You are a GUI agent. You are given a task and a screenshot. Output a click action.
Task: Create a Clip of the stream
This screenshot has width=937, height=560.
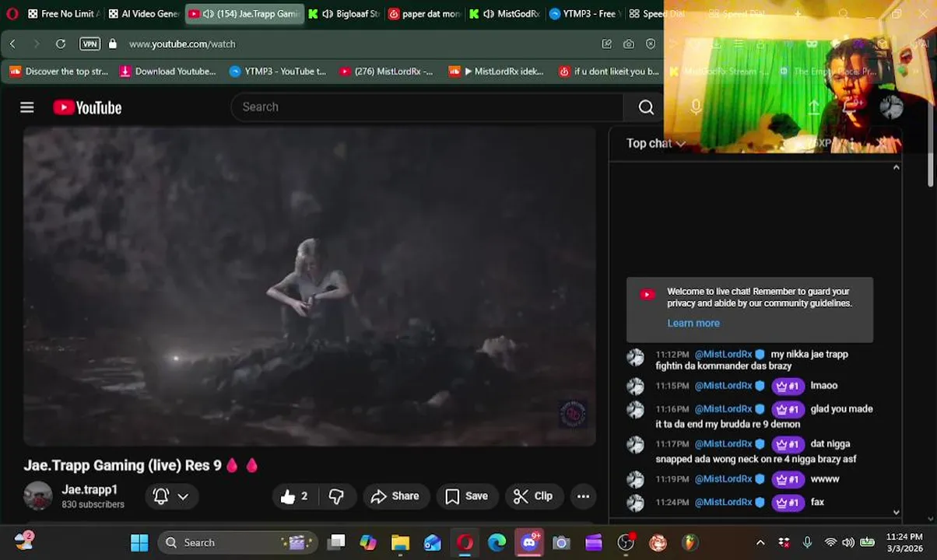(x=533, y=496)
